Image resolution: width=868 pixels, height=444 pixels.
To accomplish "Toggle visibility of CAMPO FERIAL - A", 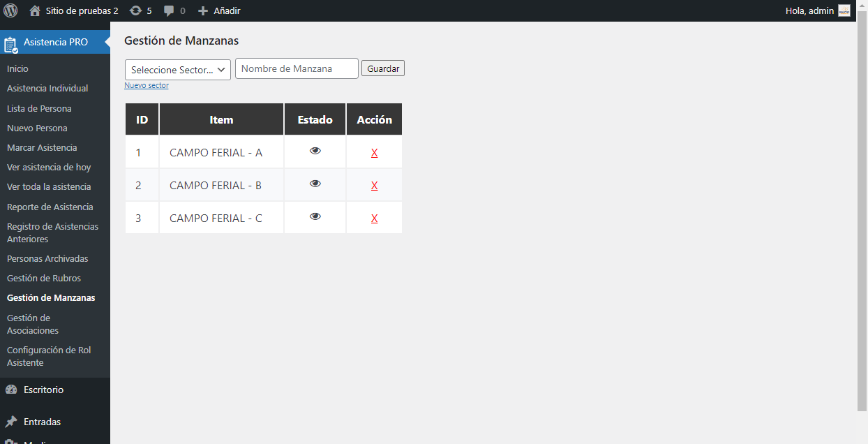I will click(315, 150).
